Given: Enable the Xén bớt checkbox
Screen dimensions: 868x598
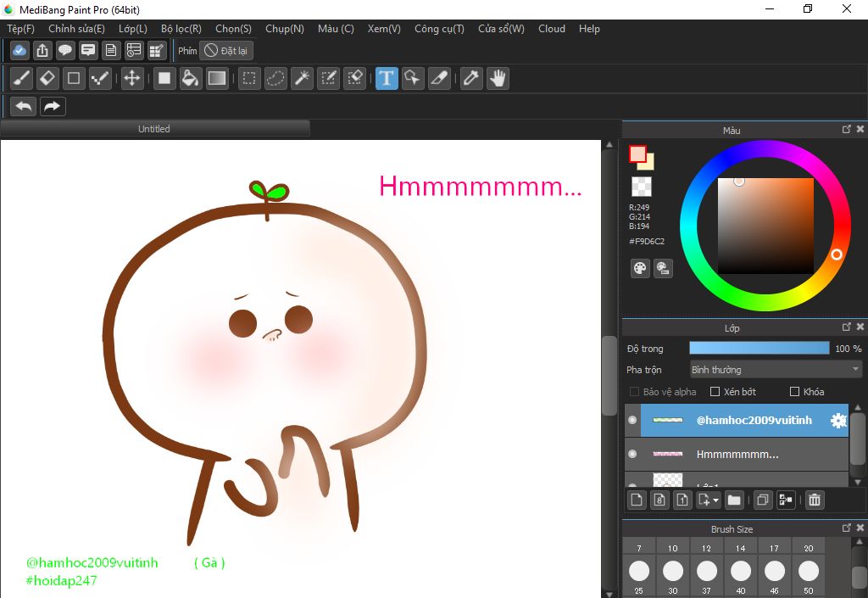Looking at the screenshot, I should [715, 392].
